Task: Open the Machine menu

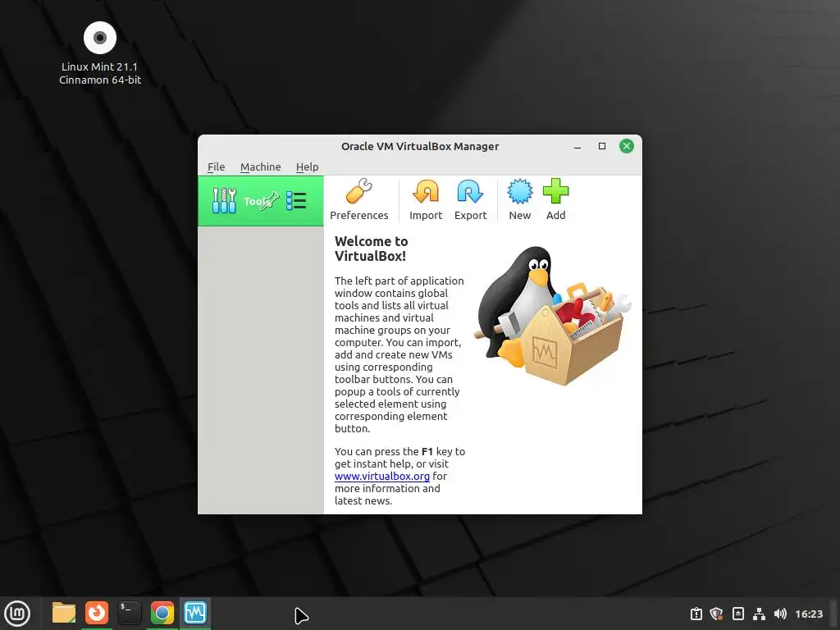Action: pyautogui.click(x=260, y=167)
